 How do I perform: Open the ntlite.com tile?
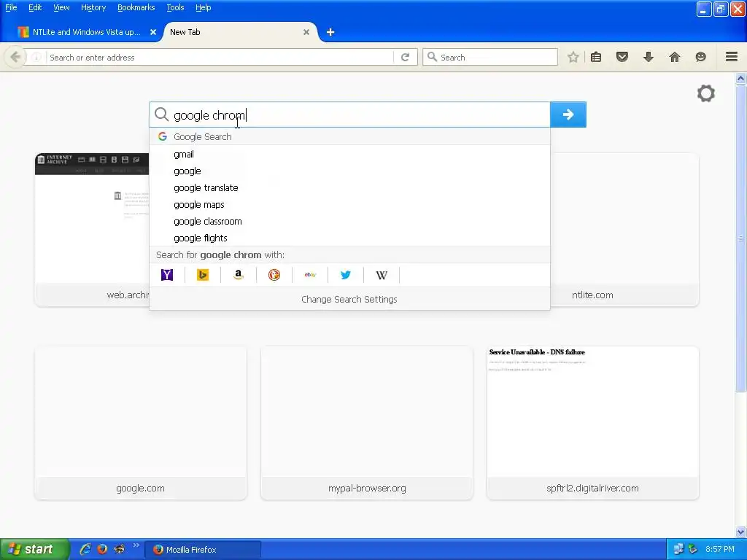624,230
